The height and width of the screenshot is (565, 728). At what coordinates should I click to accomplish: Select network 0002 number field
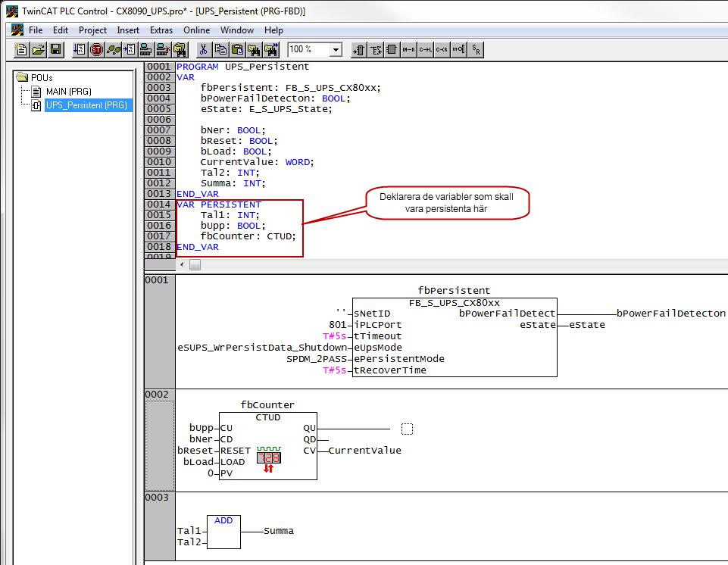pos(160,441)
